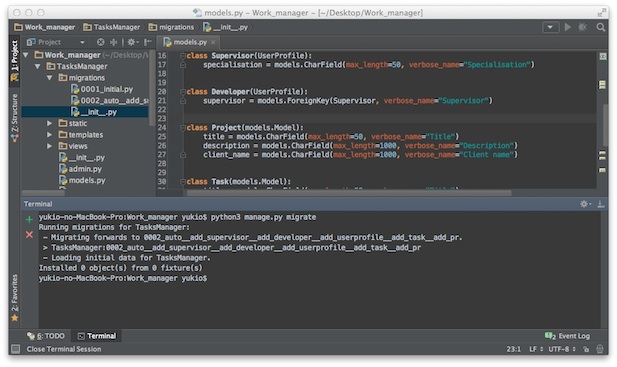Image resolution: width=617 pixels, height=367 pixels.
Task: Click the terminal prompt line
Action: [123, 278]
